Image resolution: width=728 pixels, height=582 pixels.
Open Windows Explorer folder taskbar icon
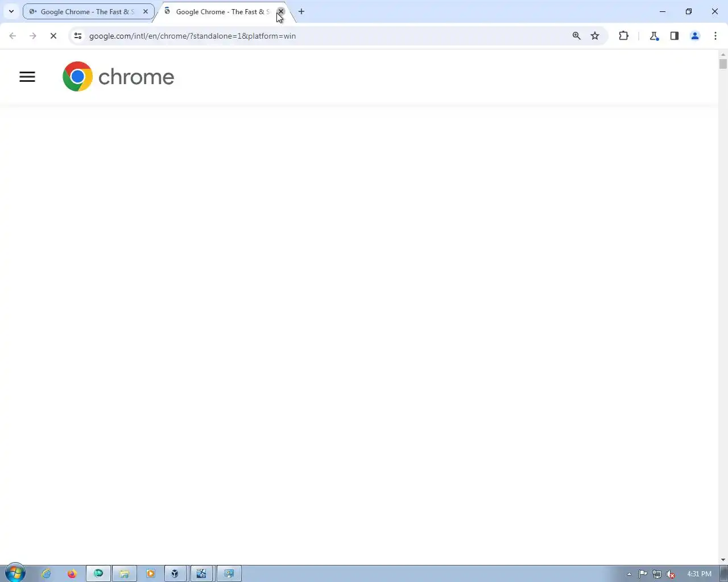click(x=124, y=573)
